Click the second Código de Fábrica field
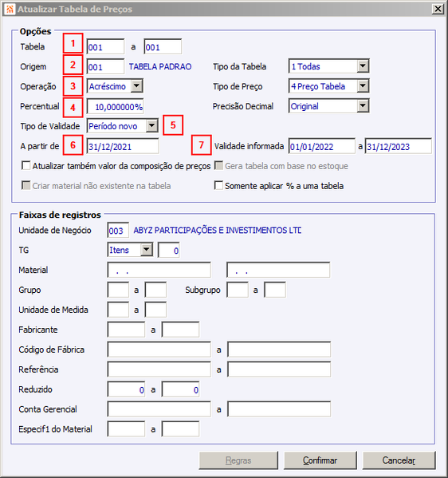The image size is (448, 478). pos(279,350)
